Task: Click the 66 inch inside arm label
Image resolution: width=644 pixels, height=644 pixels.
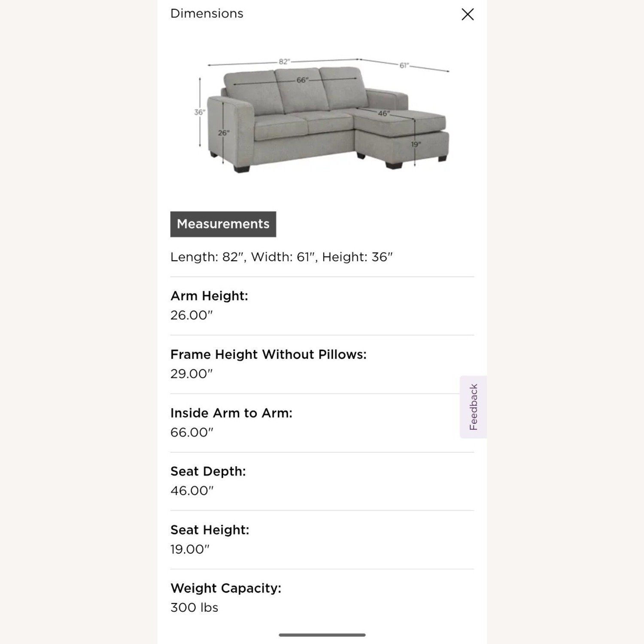Action: 303,79
